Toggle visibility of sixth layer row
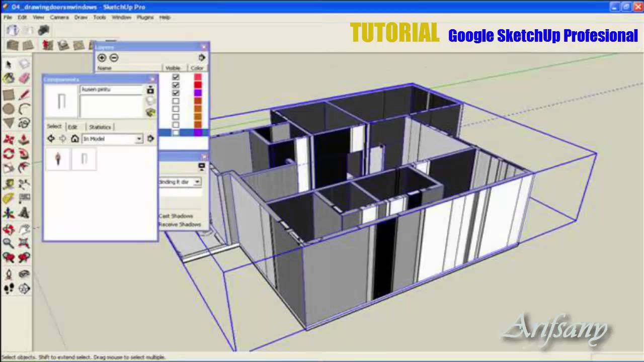This screenshot has height=362, width=644. (176, 117)
